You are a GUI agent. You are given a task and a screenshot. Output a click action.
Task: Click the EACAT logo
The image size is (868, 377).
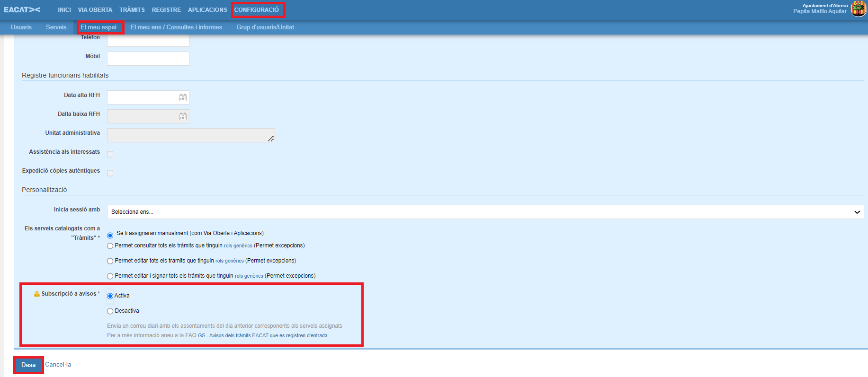22,9
